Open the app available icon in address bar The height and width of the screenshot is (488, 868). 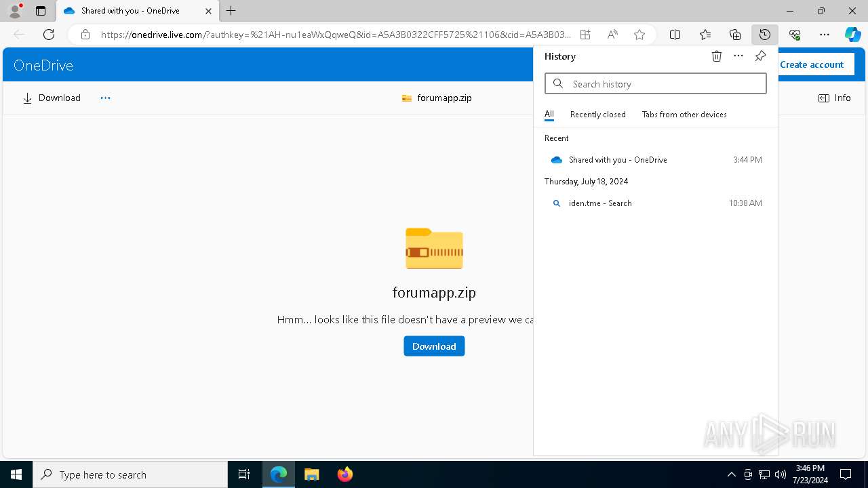click(x=585, y=35)
